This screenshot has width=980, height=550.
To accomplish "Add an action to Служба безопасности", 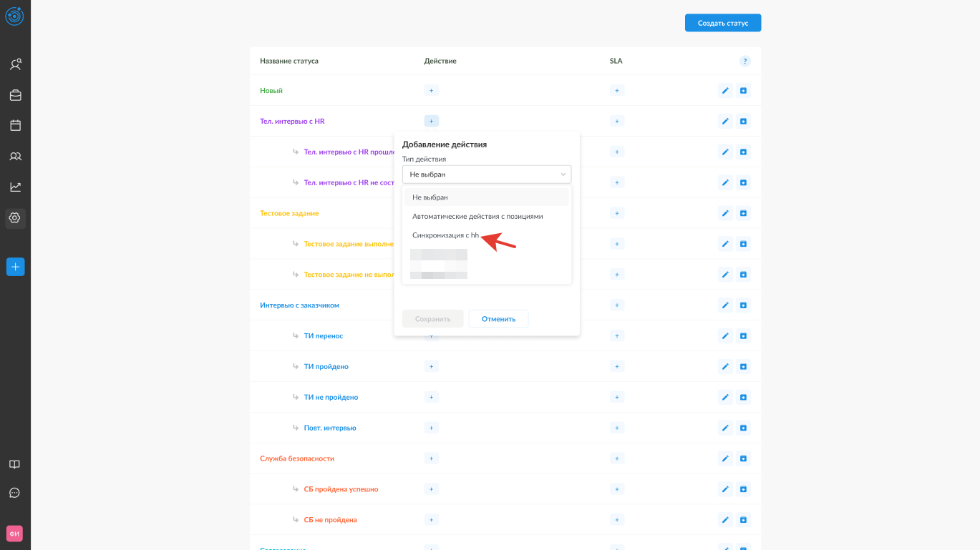I will click(431, 458).
